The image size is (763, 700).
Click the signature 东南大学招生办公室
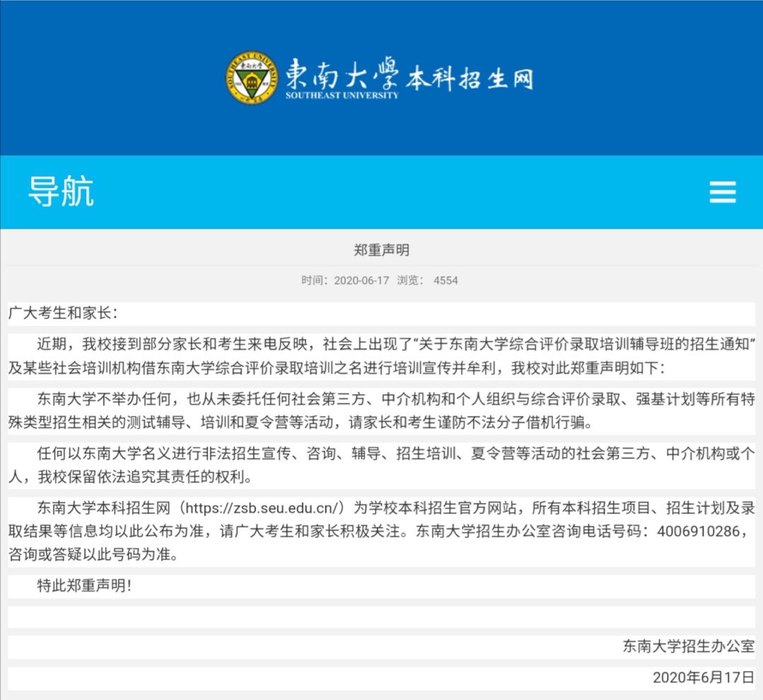coord(689,646)
